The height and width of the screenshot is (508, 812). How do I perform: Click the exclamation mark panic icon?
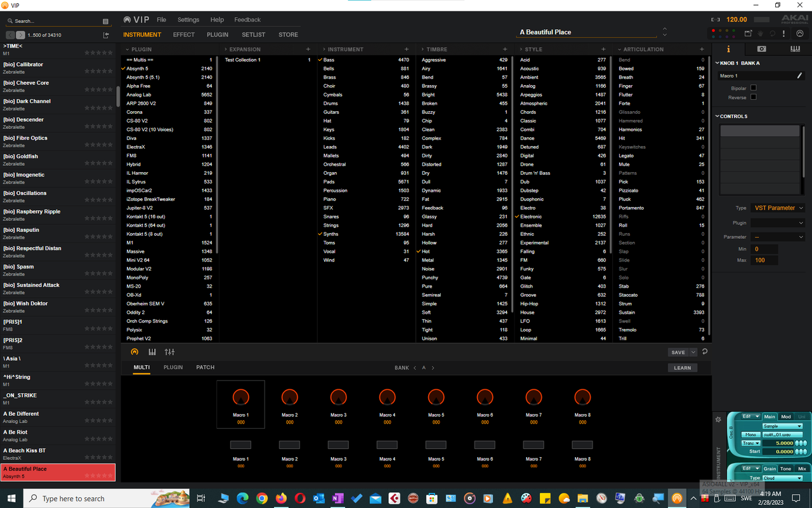[x=784, y=34]
